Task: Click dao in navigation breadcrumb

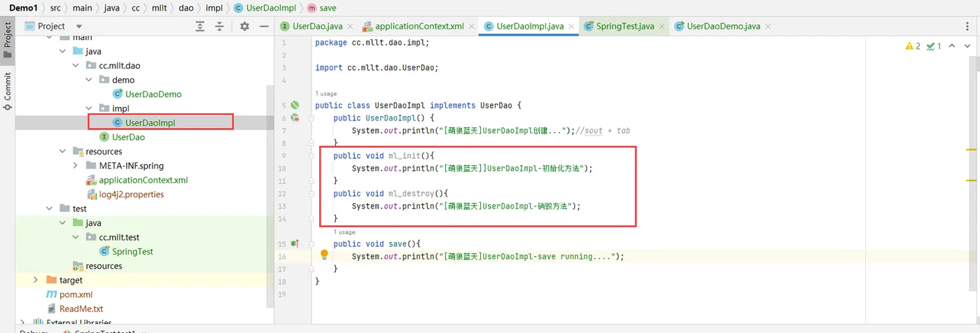Action: point(185,8)
